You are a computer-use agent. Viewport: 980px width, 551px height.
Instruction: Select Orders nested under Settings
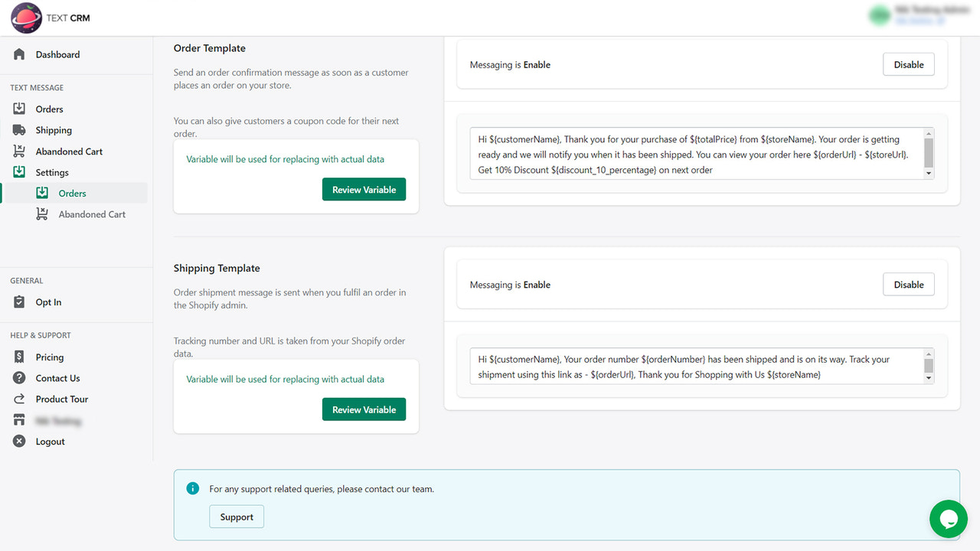(x=74, y=194)
